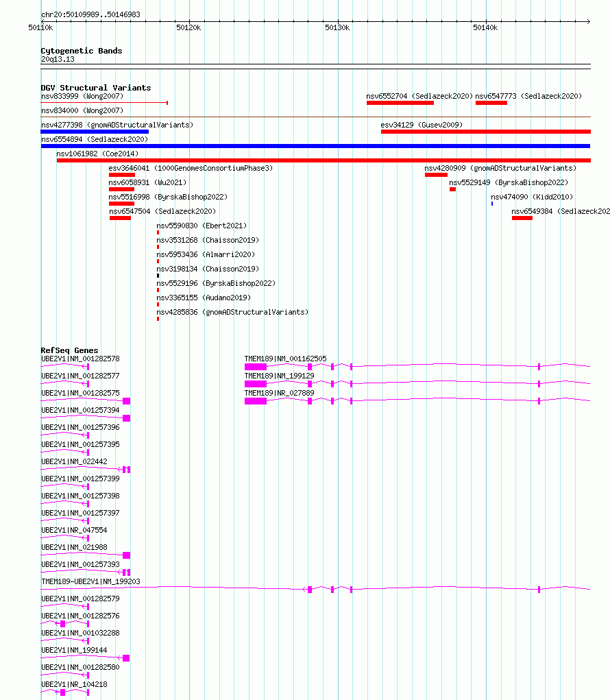610x700 pixels.
Task: Select the nsv4277398 gnomAD structural variant label
Action: (117, 125)
